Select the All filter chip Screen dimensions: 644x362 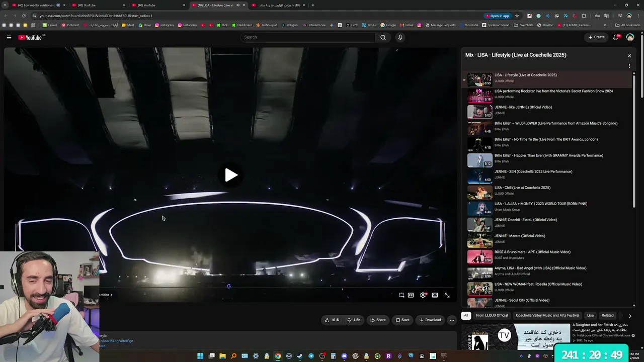click(466, 315)
